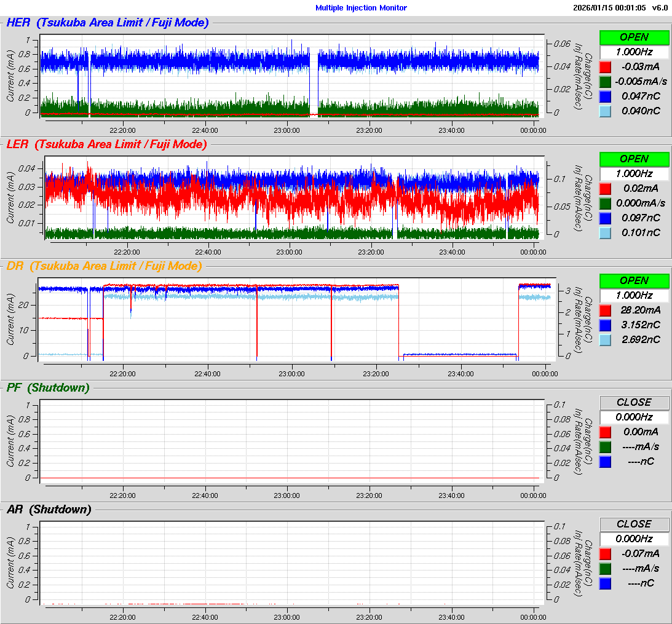Viewport: 672px width, 624px height.
Task: Toggle the DR OPEN status button
Action: pos(634,280)
